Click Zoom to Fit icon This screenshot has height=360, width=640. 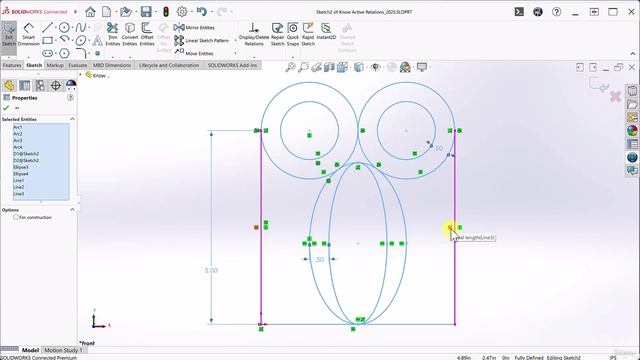click(290, 67)
